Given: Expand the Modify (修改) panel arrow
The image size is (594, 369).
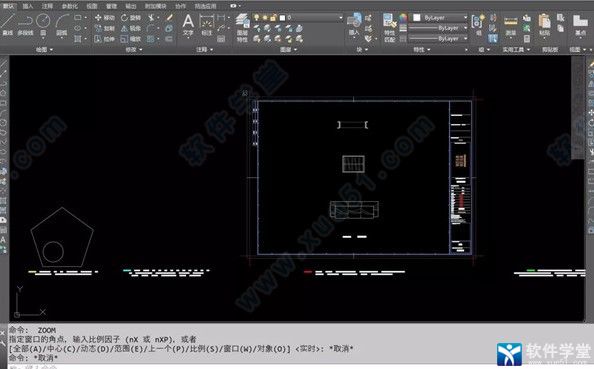Looking at the screenshot, I should (x=141, y=50).
